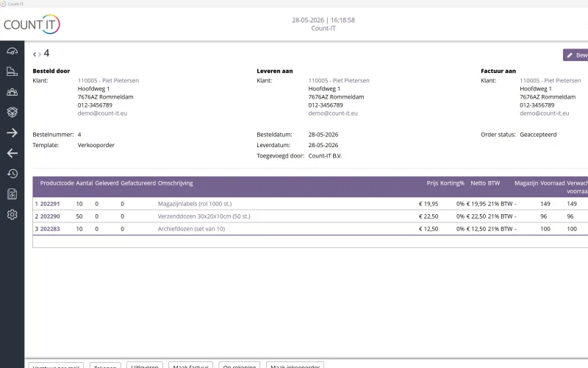The width and height of the screenshot is (588, 368).
Task: Open the dashboard gauge icon in sidebar
Action: tap(12, 51)
